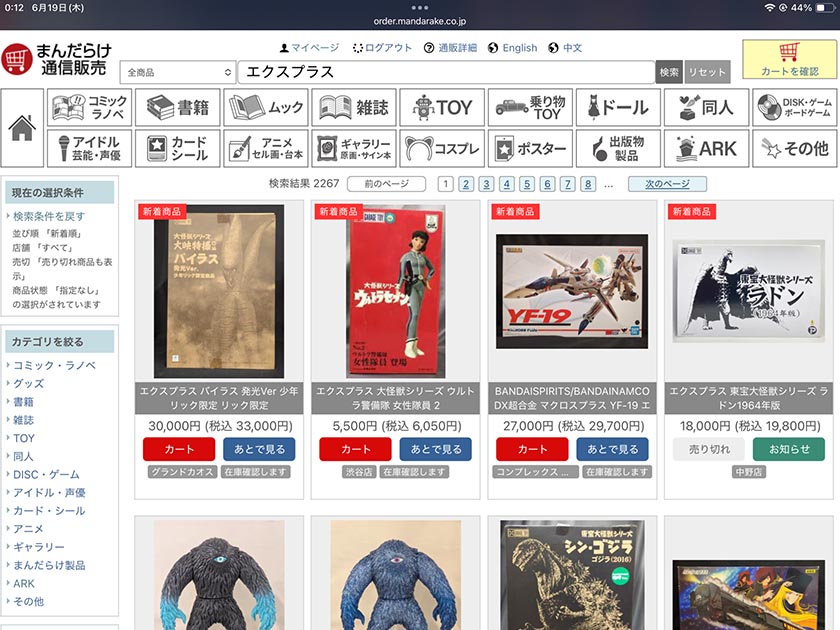Screen dimensions: 840x630
Task: Open the robot TOY category tile
Action: coord(442,108)
